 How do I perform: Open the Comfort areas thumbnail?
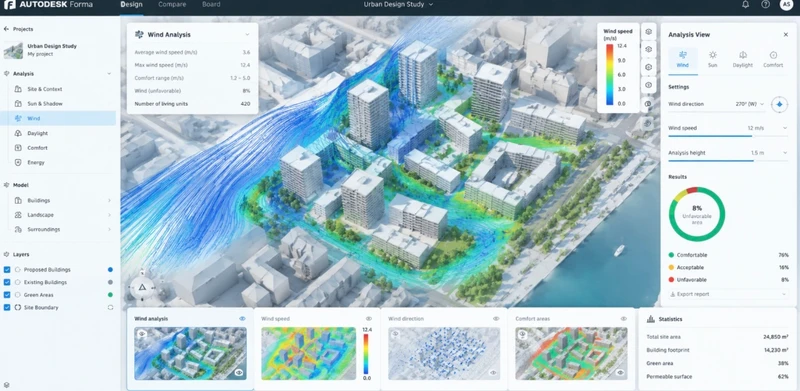click(x=571, y=354)
